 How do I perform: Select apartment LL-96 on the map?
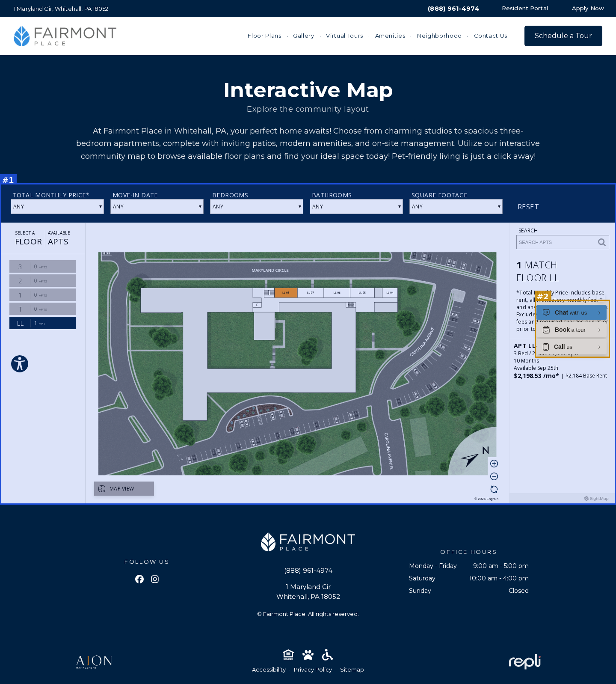(x=337, y=293)
